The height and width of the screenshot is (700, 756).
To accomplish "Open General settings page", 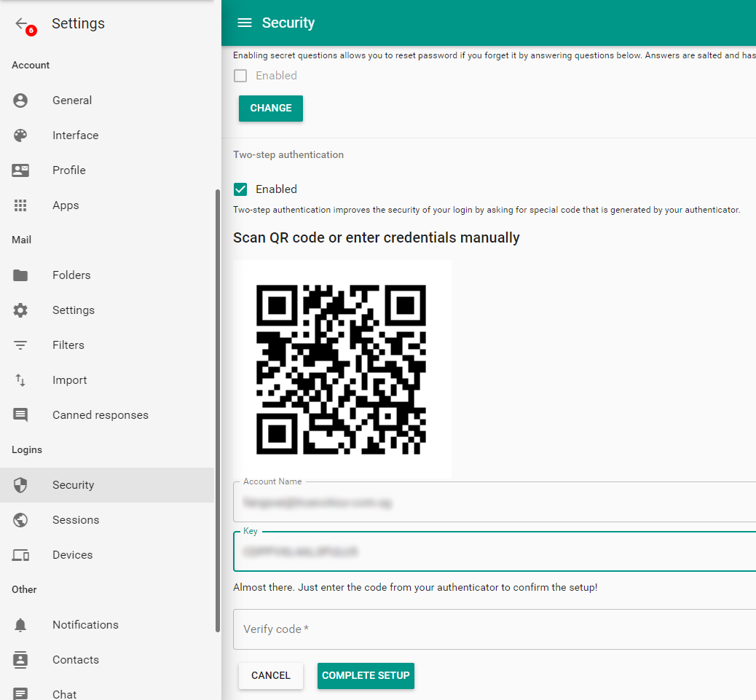I will pyautogui.click(x=107, y=101).
